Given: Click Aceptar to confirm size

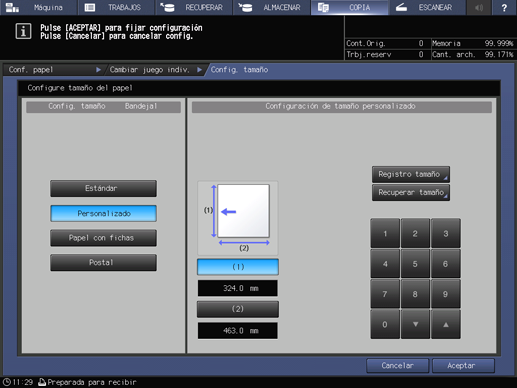Looking at the screenshot, I should coord(463,366).
